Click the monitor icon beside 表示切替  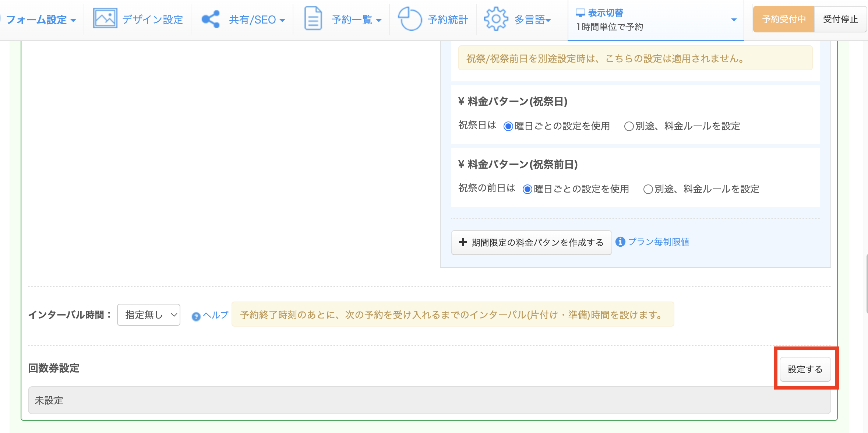580,13
